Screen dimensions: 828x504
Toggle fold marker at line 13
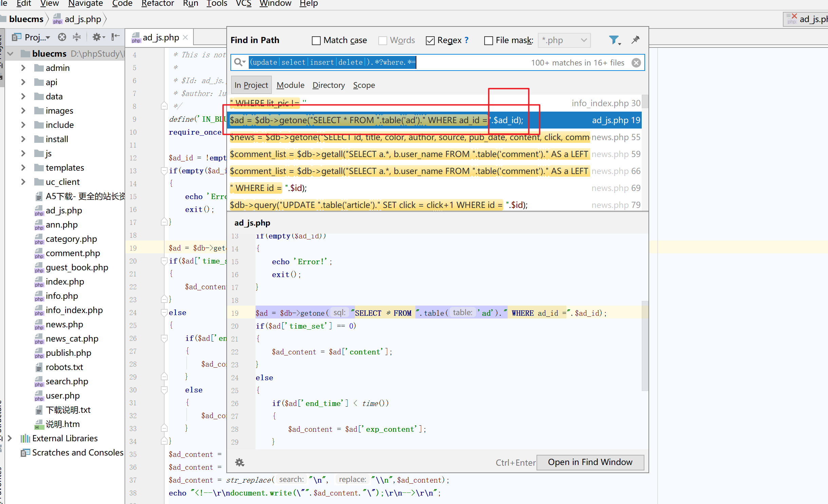click(164, 171)
